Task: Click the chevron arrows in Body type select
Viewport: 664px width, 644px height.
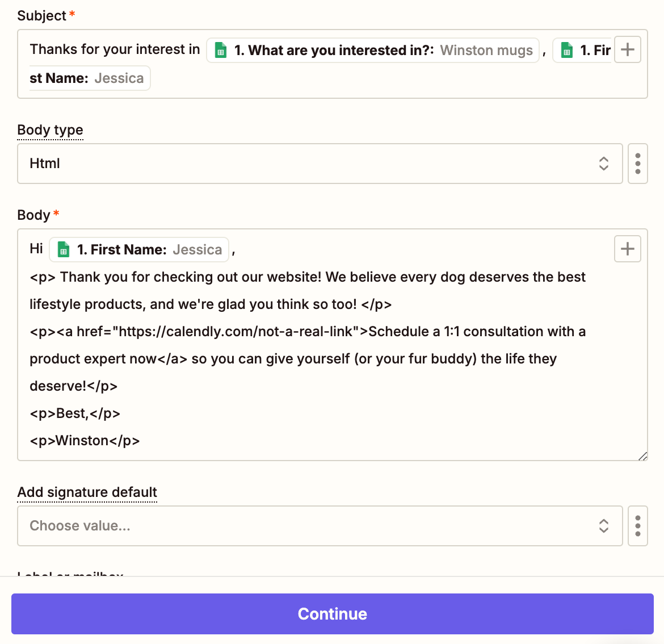Action: 603,164
